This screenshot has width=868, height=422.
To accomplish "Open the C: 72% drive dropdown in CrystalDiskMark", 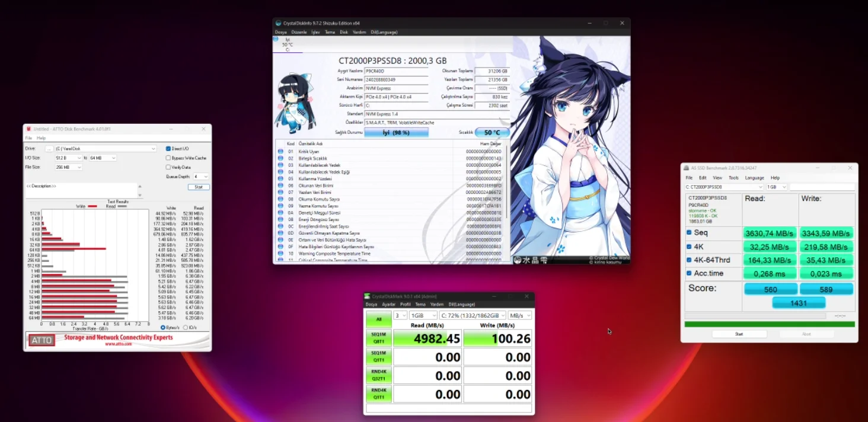I will click(473, 315).
